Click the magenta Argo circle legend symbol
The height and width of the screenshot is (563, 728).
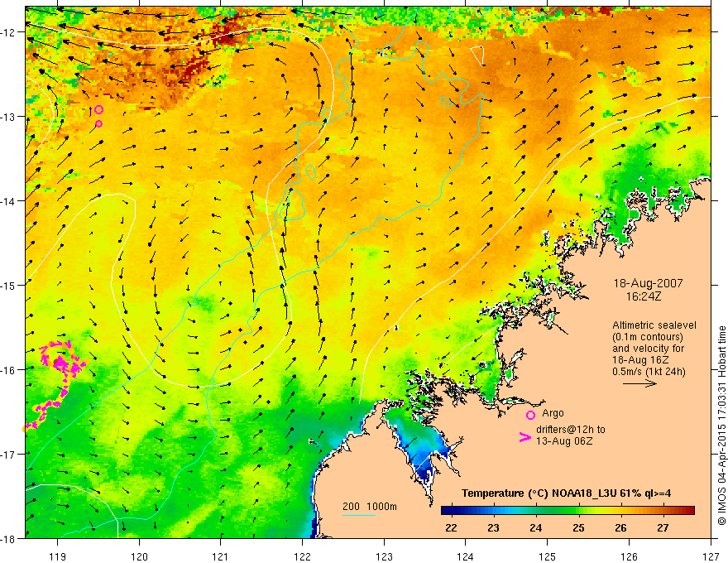click(x=530, y=415)
